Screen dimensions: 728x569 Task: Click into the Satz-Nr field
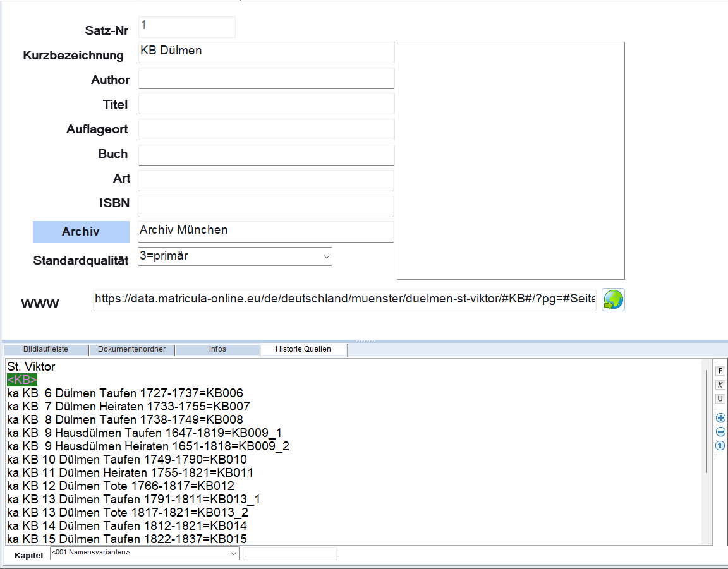[x=186, y=27]
